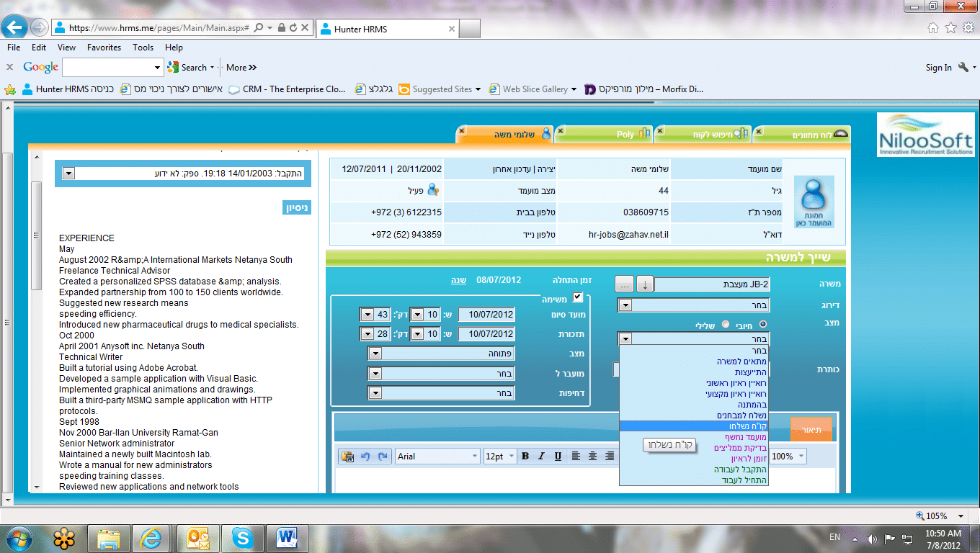Click the paste from Word icon in editor
The width and height of the screenshot is (980, 553).
(347, 456)
